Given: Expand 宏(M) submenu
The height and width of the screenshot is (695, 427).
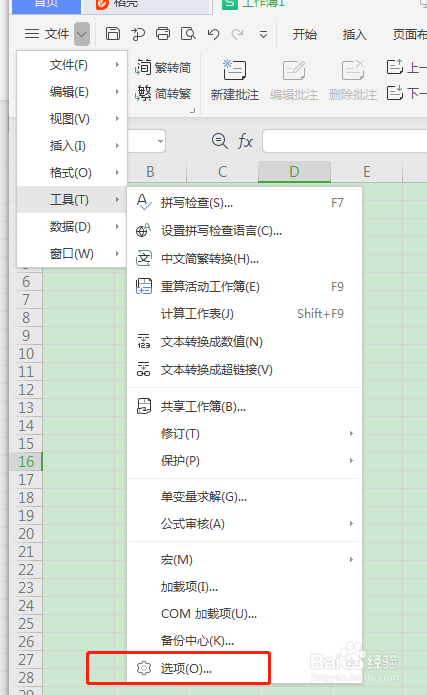Looking at the screenshot, I should click(x=245, y=559).
